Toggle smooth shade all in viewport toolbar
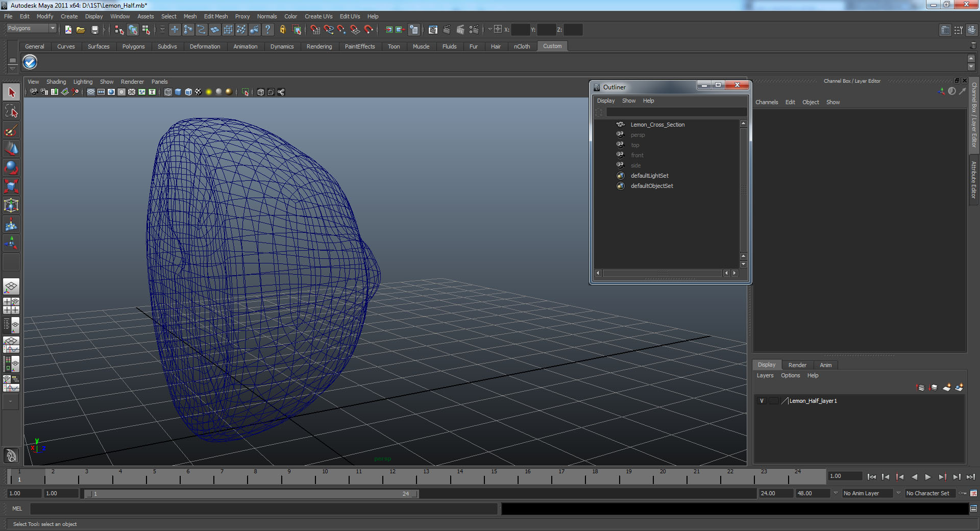The image size is (980, 531). pyautogui.click(x=178, y=92)
